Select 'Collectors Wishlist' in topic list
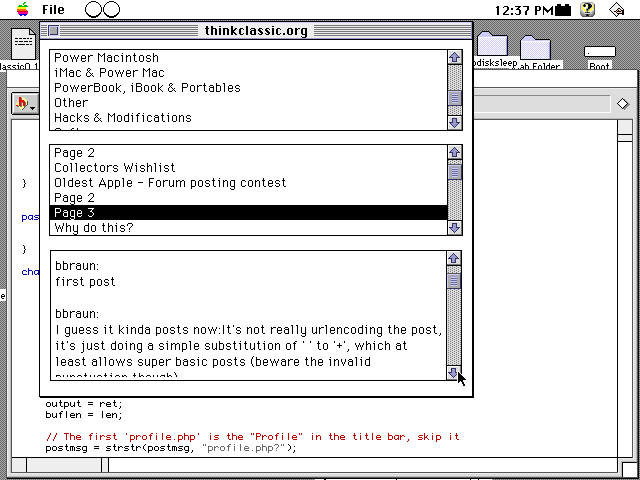The height and width of the screenshot is (480, 640). coord(114,168)
